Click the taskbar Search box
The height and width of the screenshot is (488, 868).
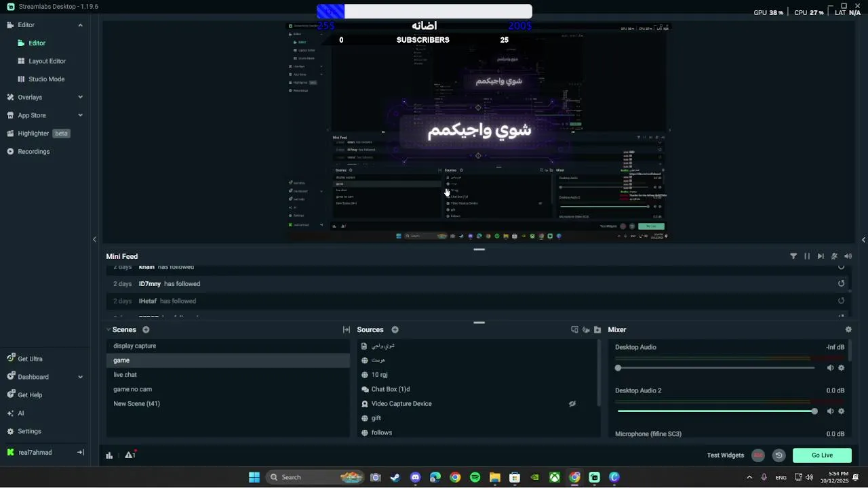[314, 477]
